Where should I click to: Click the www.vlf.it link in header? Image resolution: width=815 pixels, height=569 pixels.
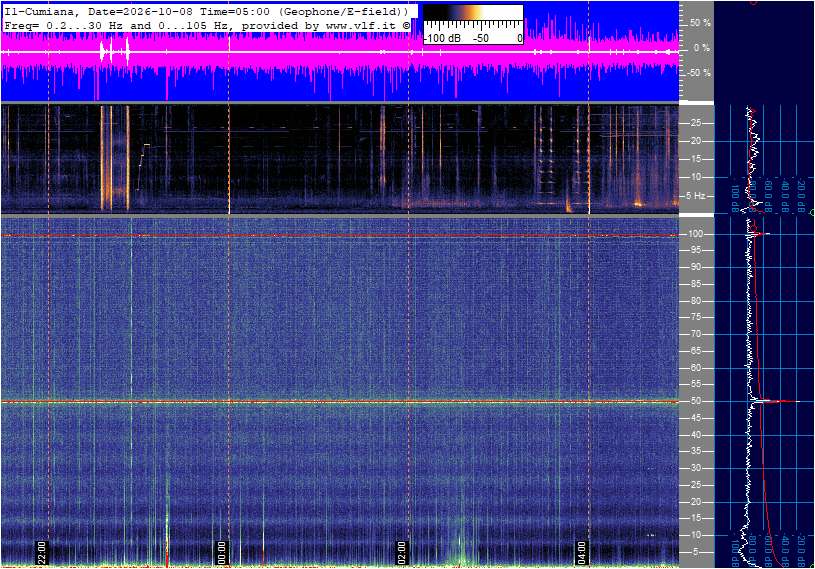tap(360, 25)
